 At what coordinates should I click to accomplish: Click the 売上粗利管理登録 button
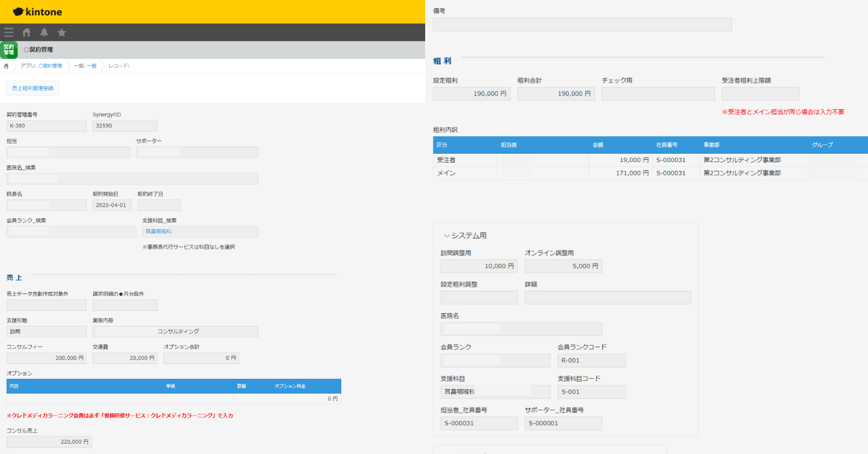point(33,88)
